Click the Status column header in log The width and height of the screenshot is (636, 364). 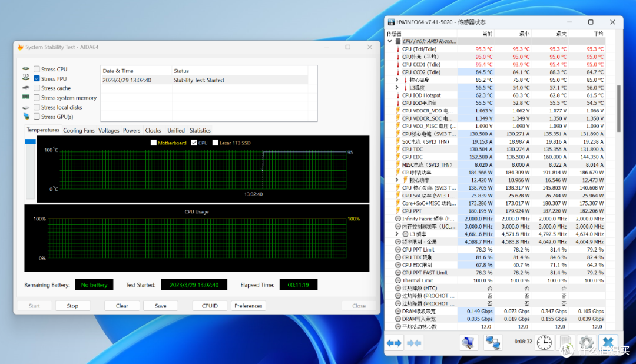pos(240,71)
